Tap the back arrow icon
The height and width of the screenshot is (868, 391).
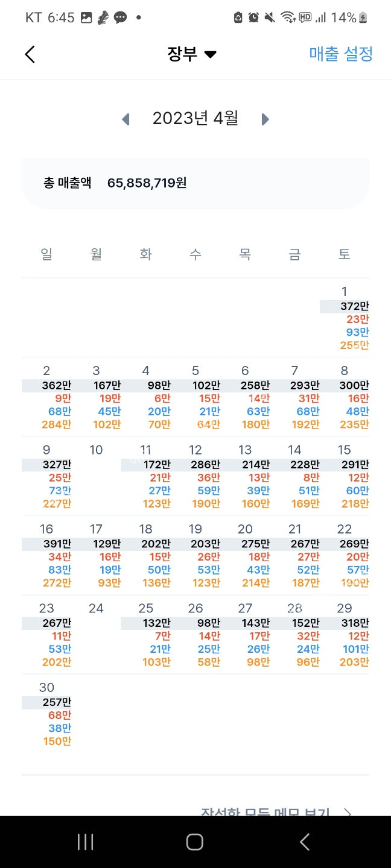[x=30, y=54]
